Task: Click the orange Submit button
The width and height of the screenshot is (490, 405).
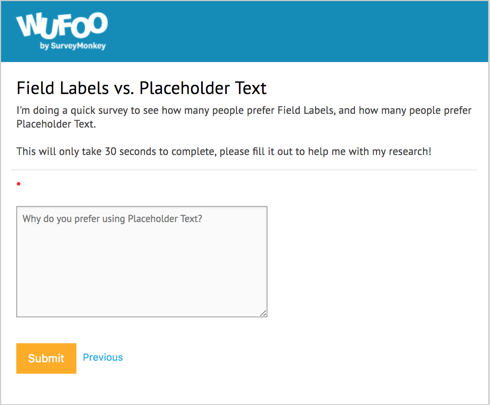Action: pos(46,358)
